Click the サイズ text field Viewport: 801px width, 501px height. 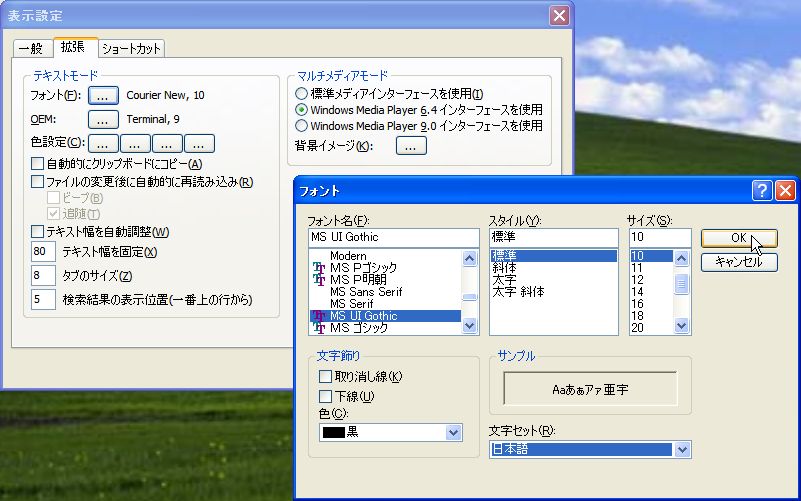660,237
